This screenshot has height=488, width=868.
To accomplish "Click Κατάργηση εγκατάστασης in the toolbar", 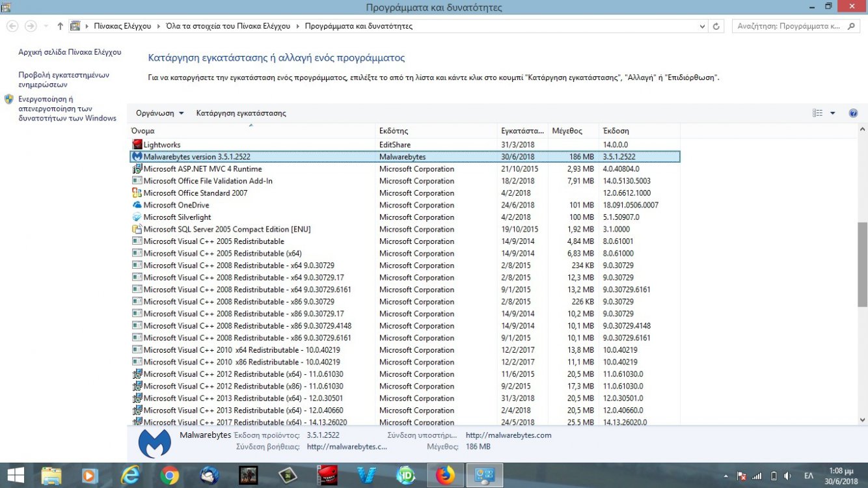I will coord(241,113).
